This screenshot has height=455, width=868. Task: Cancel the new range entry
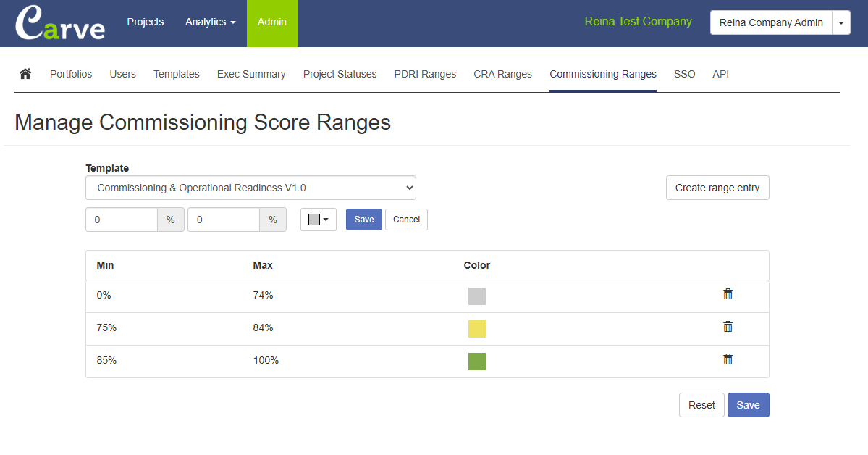406,220
